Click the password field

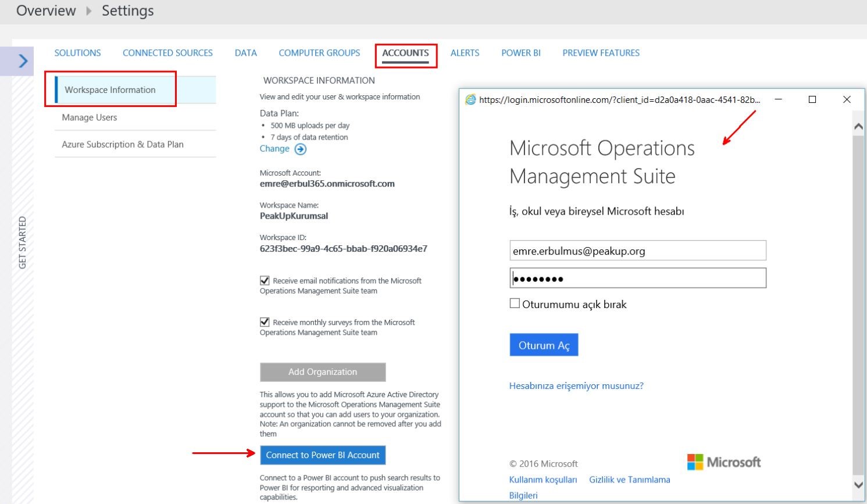click(x=638, y=278)
